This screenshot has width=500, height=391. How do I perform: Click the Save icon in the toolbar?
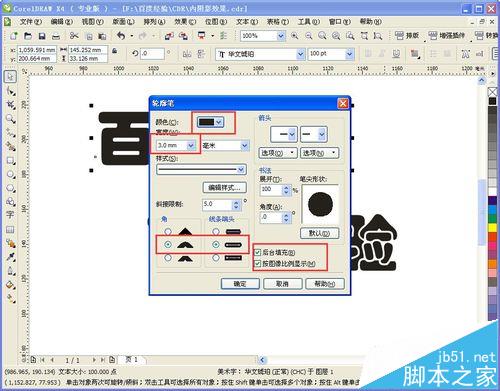click(x=42, y=36)
